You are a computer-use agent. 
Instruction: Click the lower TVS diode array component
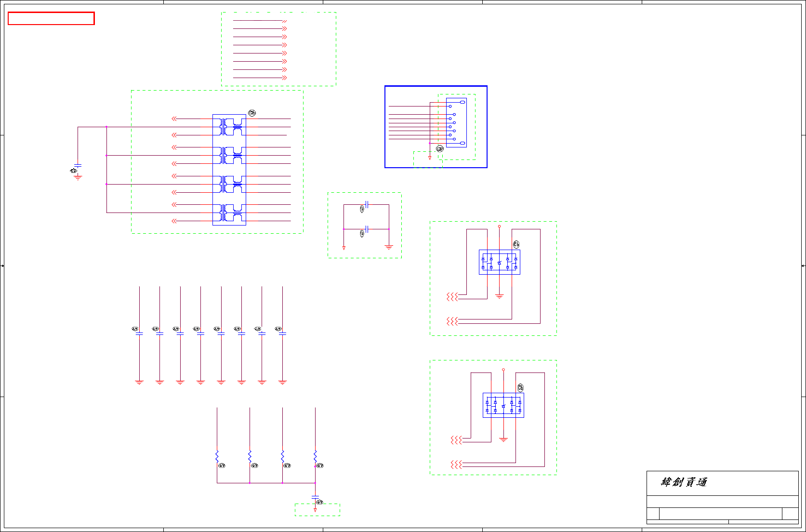[x=503, y=405]
